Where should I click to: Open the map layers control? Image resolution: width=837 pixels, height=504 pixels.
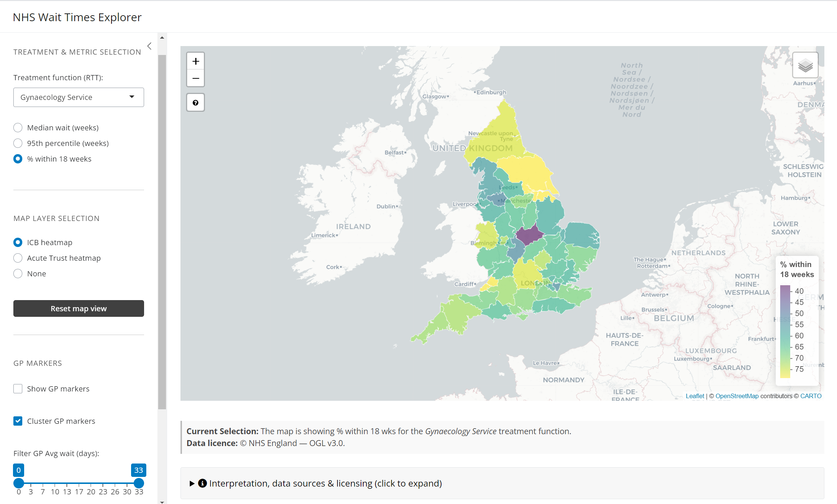[x=805, y=66]
